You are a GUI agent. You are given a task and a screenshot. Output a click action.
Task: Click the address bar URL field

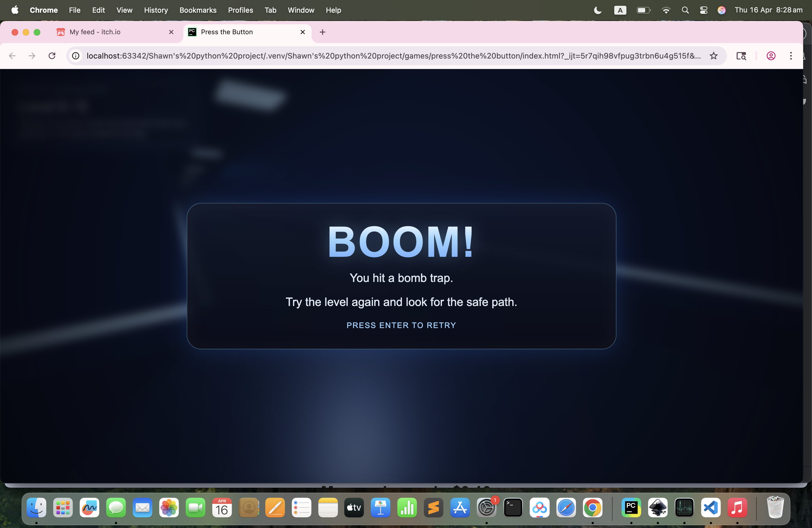click(x=392, y=56)
